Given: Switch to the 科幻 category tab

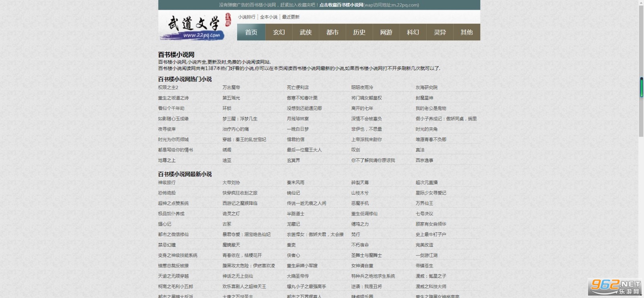Looking at the screenshot, I should [x=413, y=32].
